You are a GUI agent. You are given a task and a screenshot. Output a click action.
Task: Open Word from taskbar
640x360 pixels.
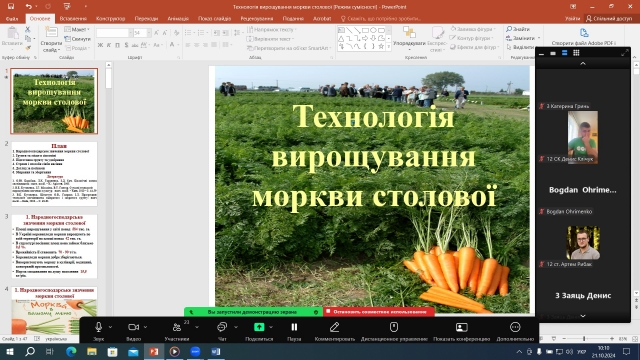click(216, 351)
